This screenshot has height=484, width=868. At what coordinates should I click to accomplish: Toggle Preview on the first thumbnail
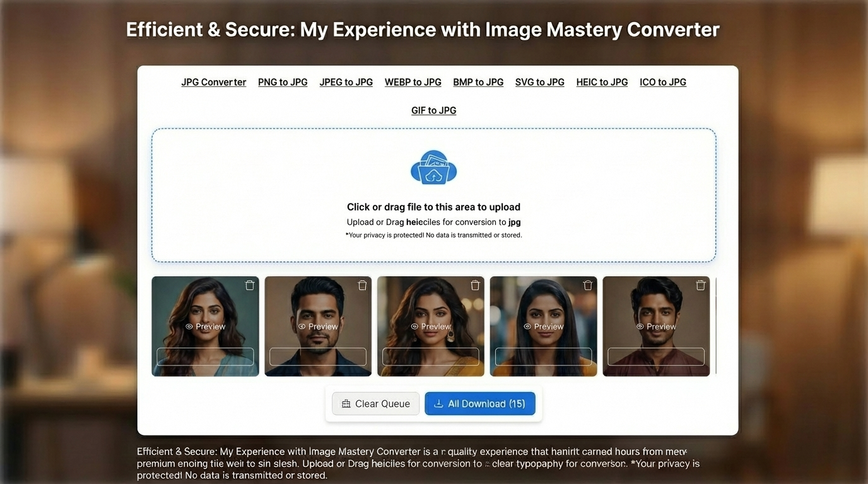point(206,326)
